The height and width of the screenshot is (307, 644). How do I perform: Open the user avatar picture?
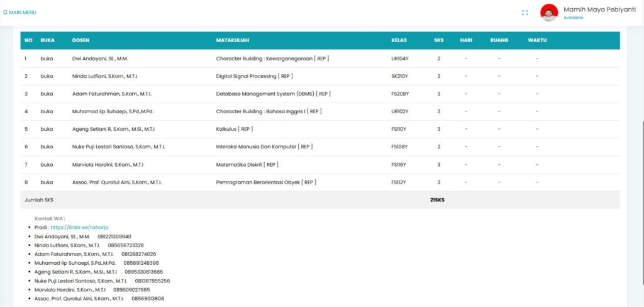[549, 13]
